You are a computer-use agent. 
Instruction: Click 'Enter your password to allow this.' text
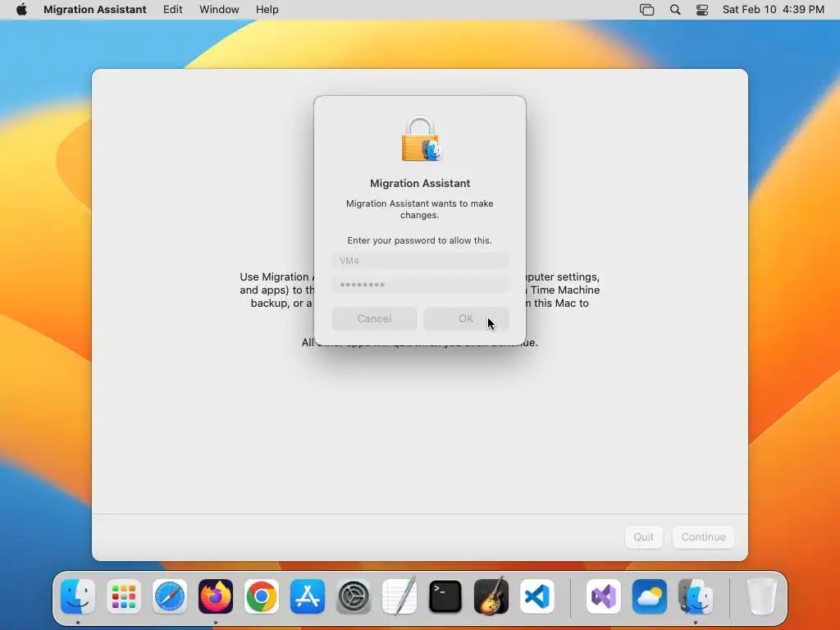click(x=419, y=240)
